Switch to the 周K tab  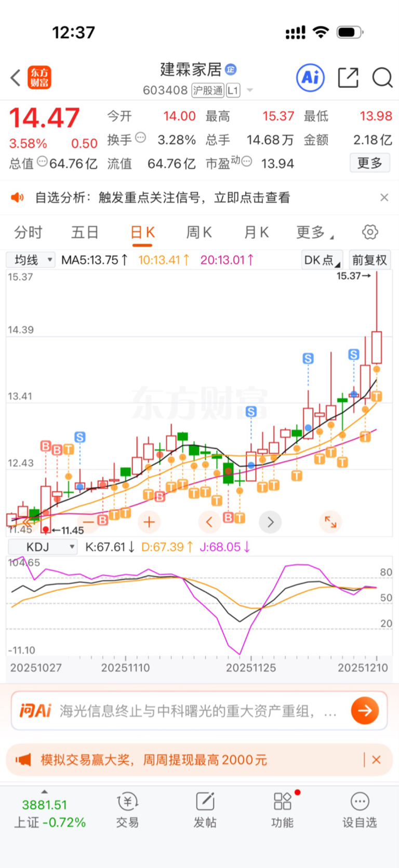tap(199, 232)
